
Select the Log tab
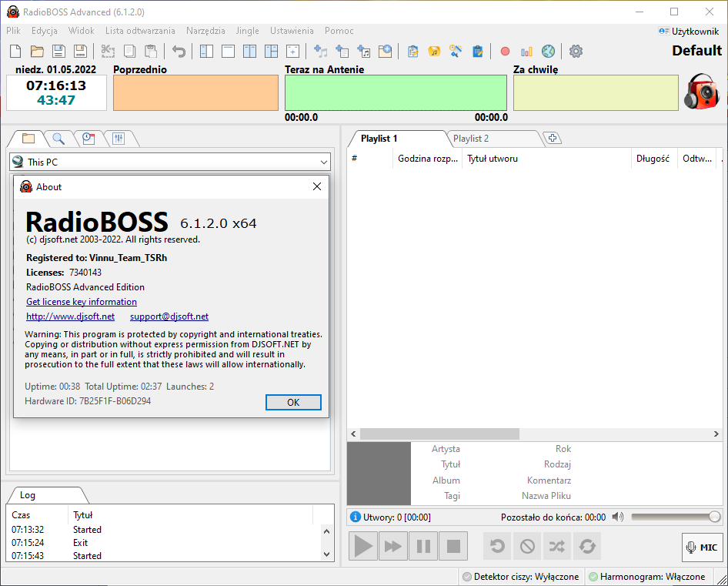(28, 495)
